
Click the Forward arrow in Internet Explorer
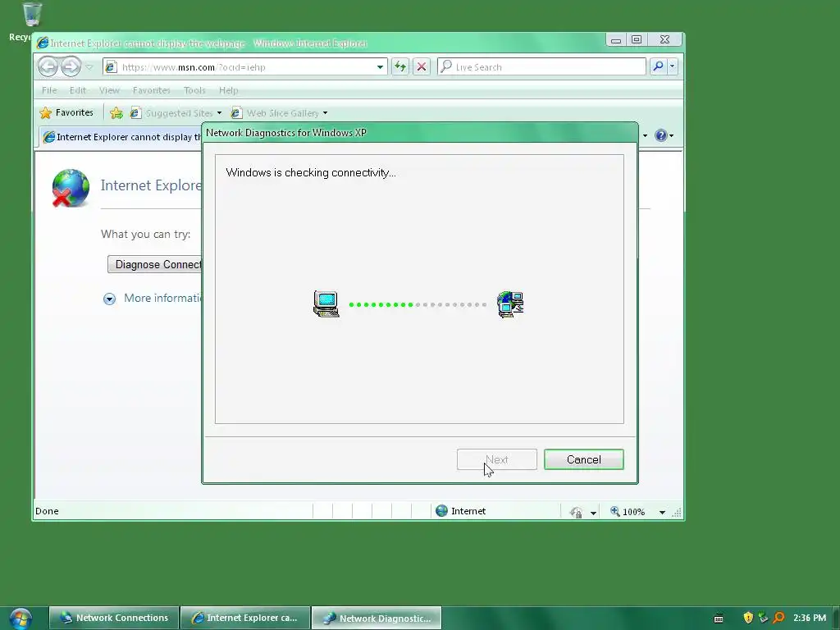[71, 67]
